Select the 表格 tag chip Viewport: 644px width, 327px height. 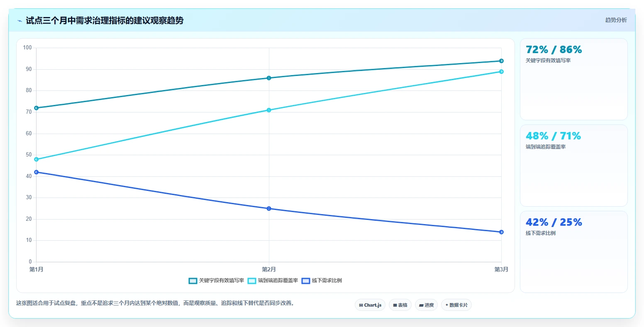pos(400,305)
